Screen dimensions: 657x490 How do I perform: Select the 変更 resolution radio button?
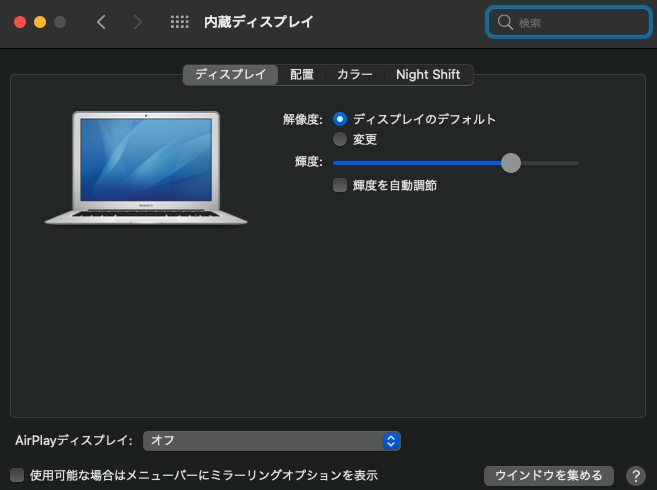(340, 139)
